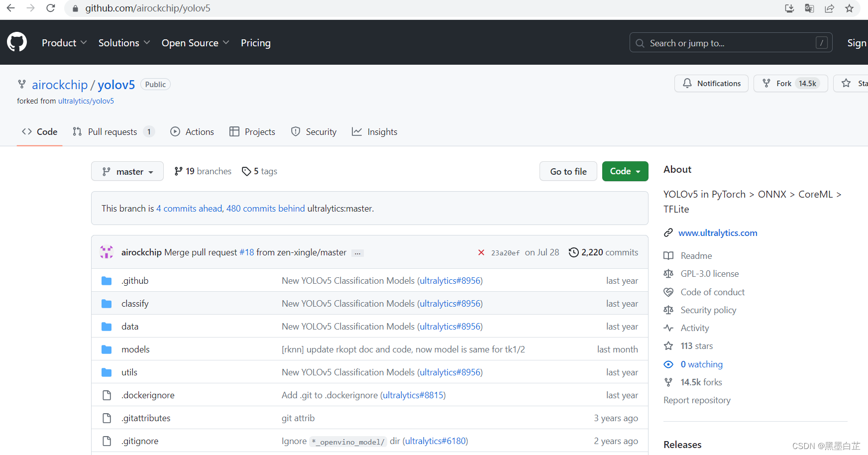Click the book icon beside Readme
Image resolution: width=868 pixels, height=455 pixels.
click(668, 256)
